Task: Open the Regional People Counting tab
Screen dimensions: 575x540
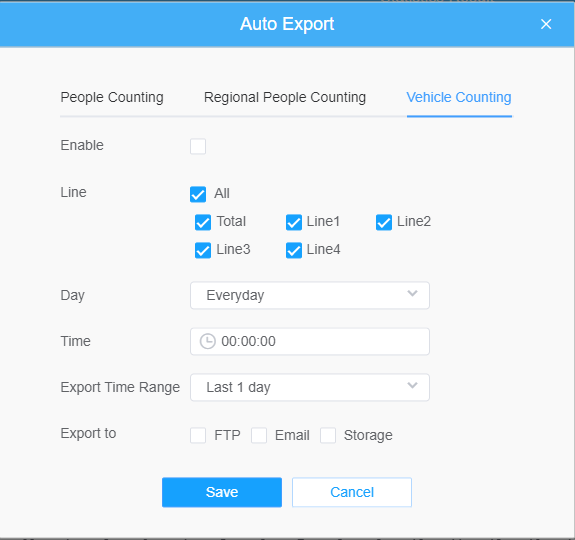Action: coord(285,98)
